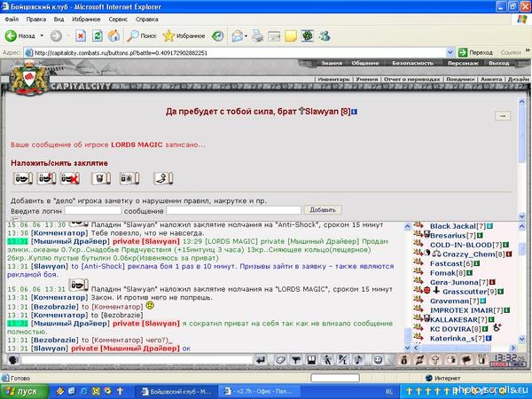Click the mask face spell scroll
The width and height of the screenshot is (532, 399).
coord(101,178)
